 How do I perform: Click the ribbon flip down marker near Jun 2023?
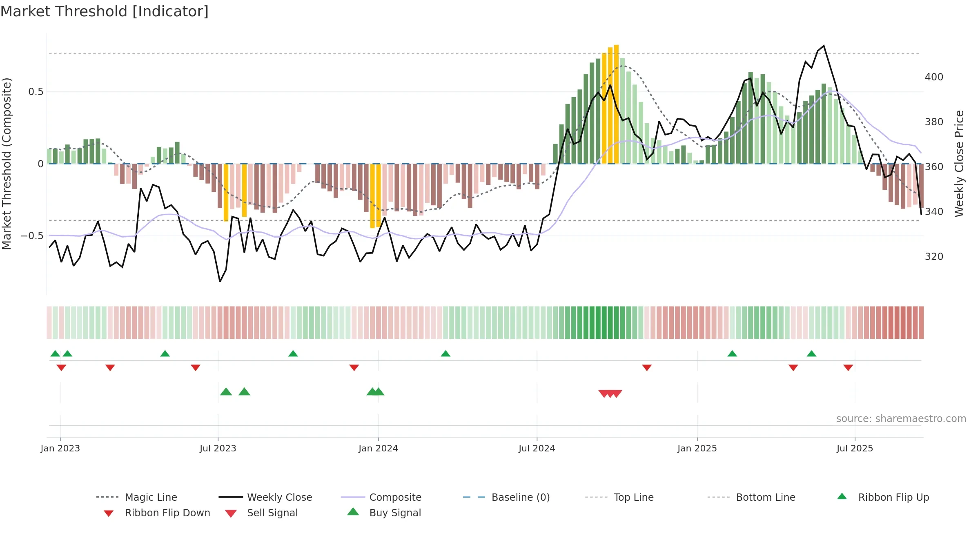point(196,368)
